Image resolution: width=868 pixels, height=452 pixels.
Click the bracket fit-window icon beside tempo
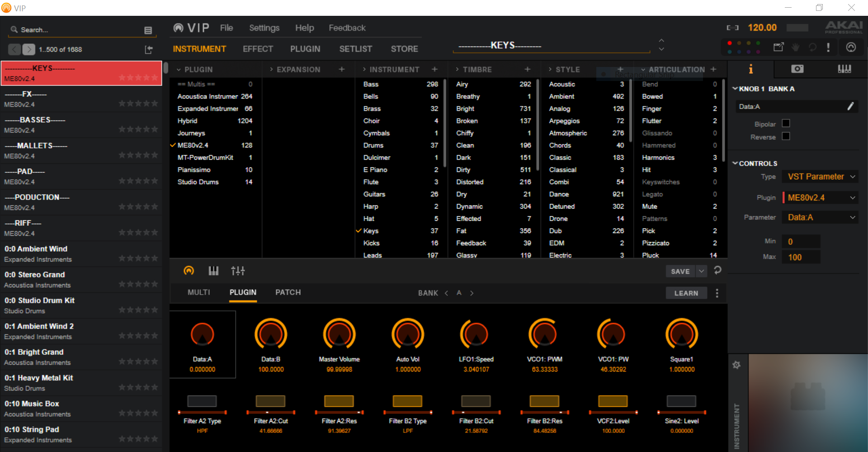732,28
